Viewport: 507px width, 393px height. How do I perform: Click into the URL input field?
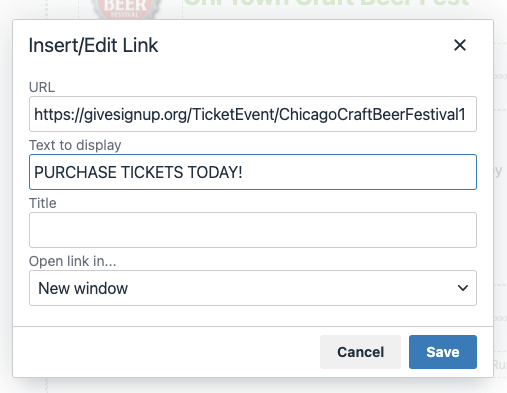coord(253,114)
